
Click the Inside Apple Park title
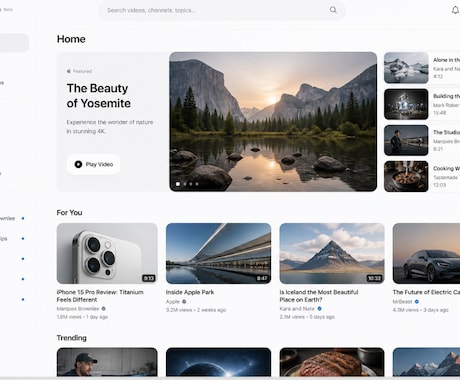(190, 292)
